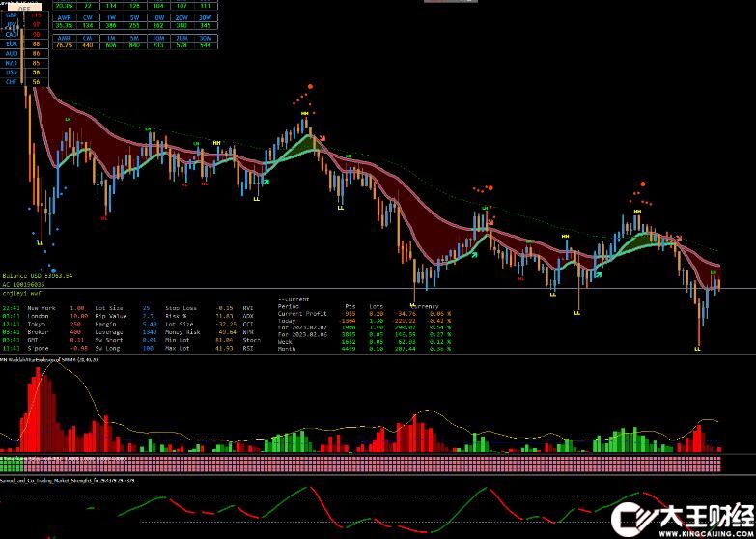Click the Money Risk label

point(182,332)
